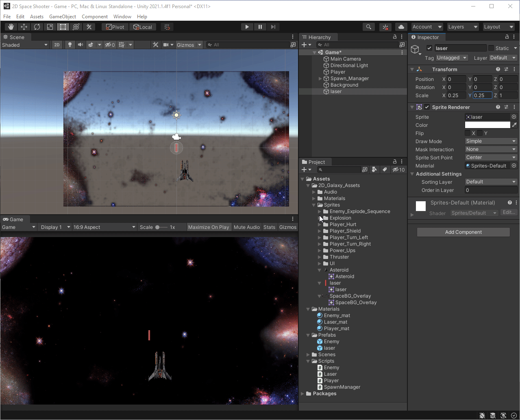Open the Layer Default dropdown
Image resolution: width=520 pixels, height=420 pixels.
503,58
